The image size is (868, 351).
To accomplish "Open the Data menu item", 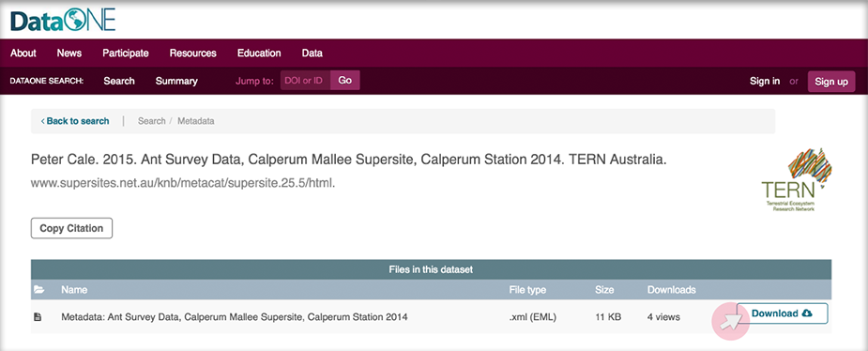I will point(312,53).
